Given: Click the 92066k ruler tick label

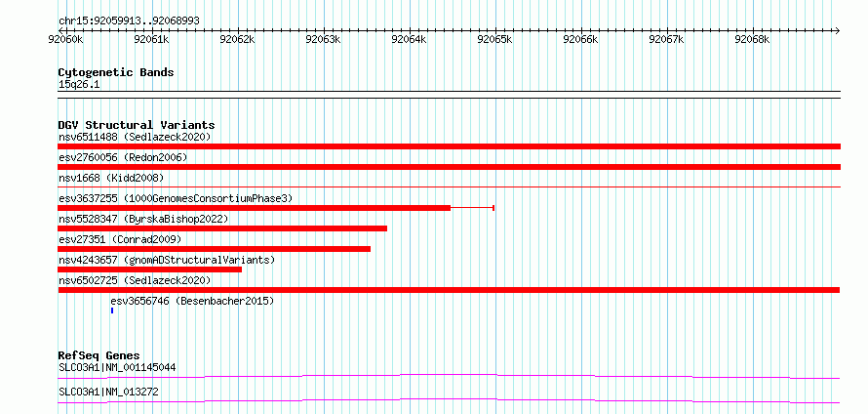Looking at the screenshot, I should [580, 40].
